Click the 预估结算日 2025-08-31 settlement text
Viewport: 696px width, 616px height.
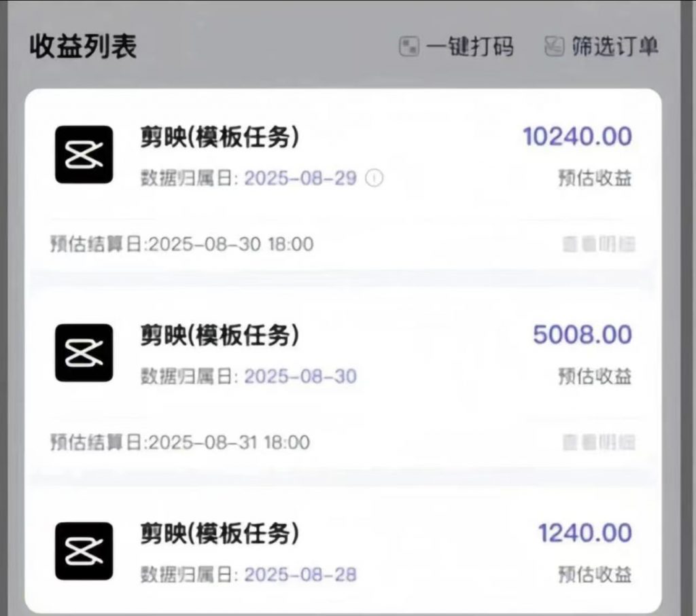[x=180, y=441]
